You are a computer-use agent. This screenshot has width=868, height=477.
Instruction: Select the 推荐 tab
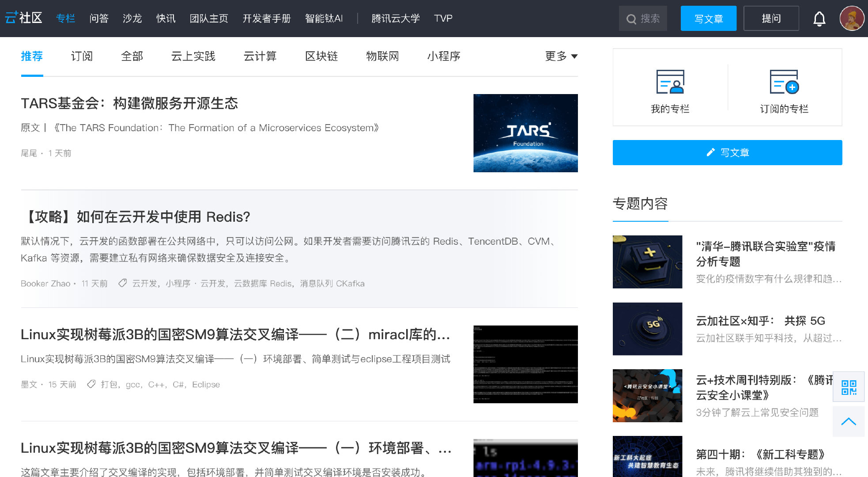tap(32, 56)
